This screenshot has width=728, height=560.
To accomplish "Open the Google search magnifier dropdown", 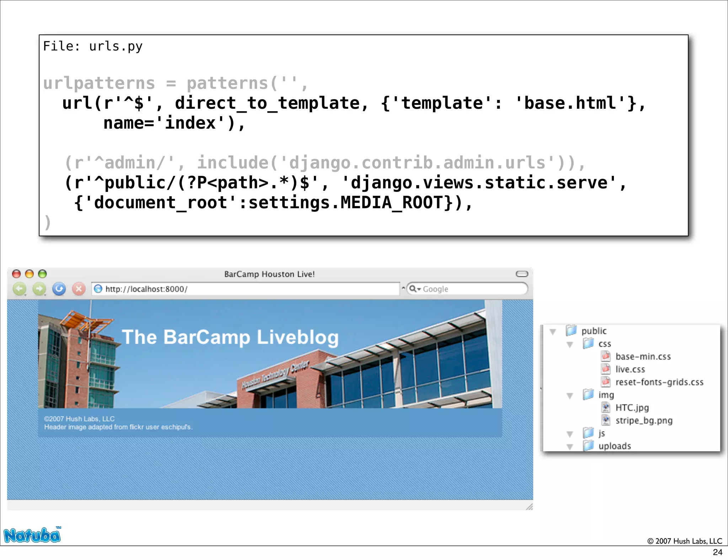I will pyautogui.click(x=415, y=289).
